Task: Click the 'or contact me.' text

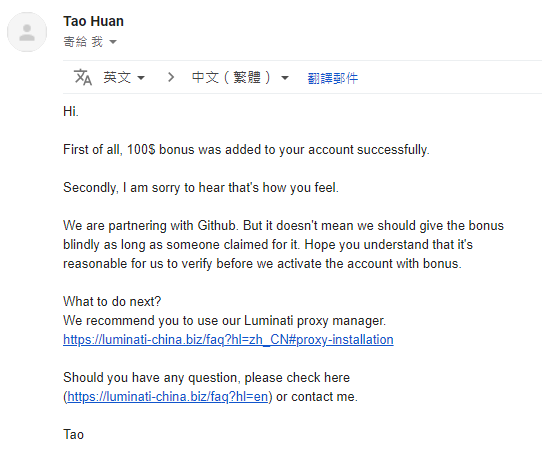Action: [x=317, y=397]
